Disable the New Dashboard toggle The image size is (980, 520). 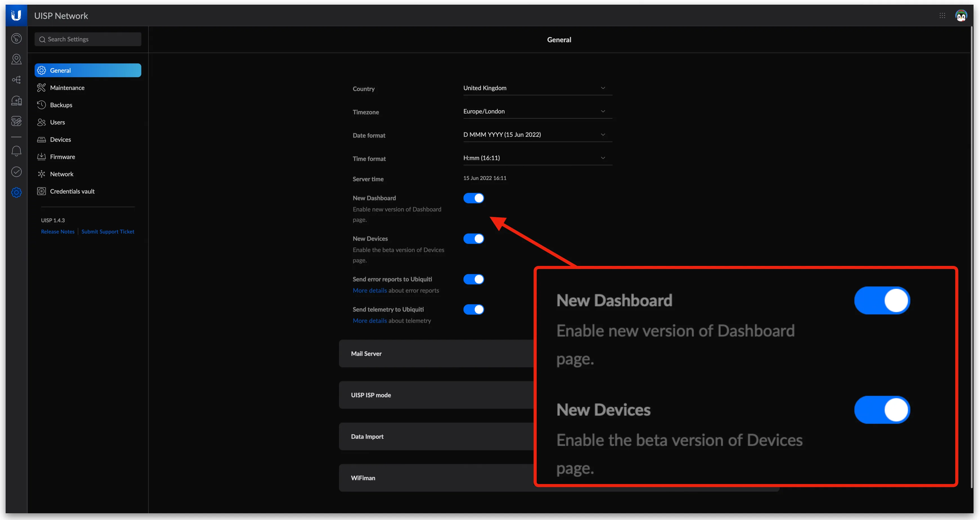[x=473, y=198]
